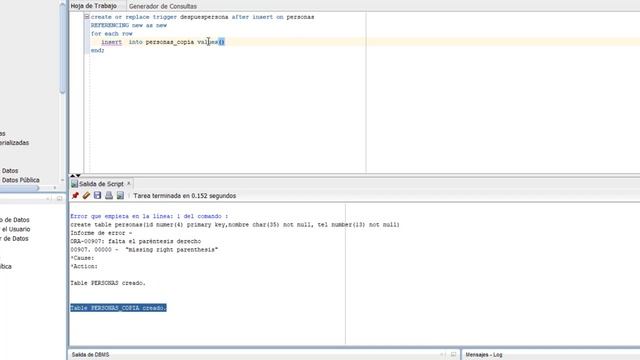Click 'Table PERSONAS_COPIA creado.' output text
This screenshot has height=360, width=640.
[x=118, y=308]
